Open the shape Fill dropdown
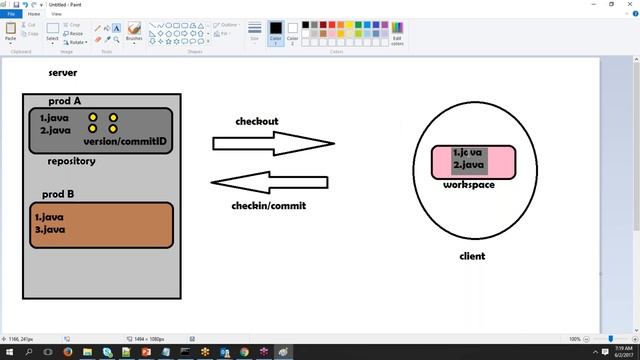The height and width of the screenshot is (360, 640). pos(222,33)
